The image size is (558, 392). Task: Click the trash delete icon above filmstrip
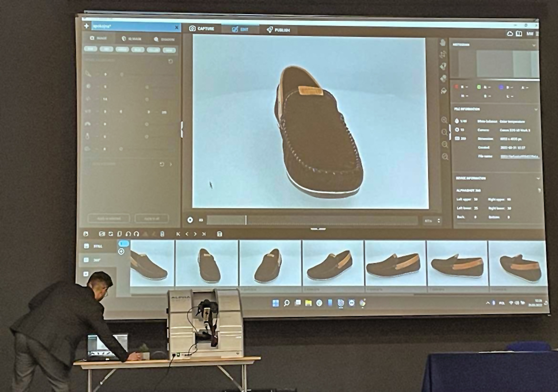162,234
